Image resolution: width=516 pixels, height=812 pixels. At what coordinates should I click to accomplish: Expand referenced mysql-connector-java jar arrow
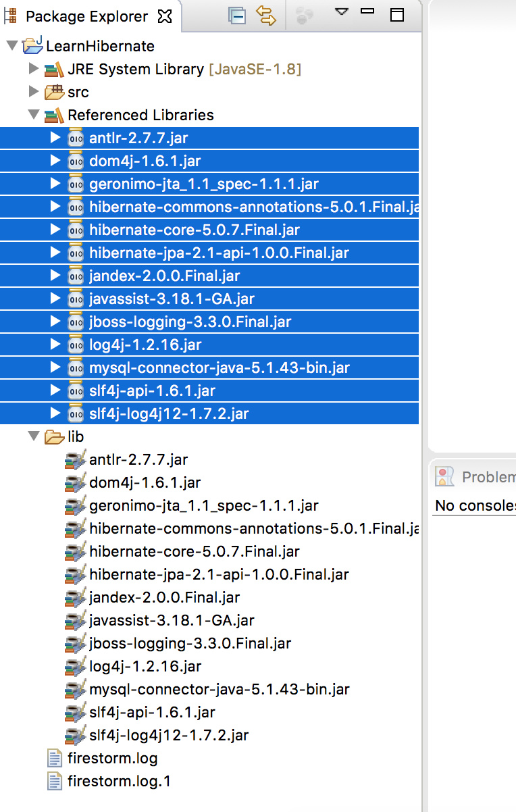(55, 367)
